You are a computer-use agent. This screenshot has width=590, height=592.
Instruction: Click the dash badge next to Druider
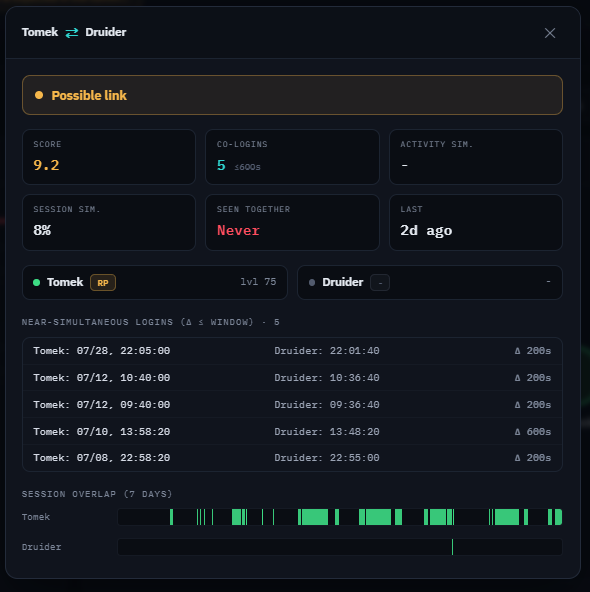(x=380, y=283)
